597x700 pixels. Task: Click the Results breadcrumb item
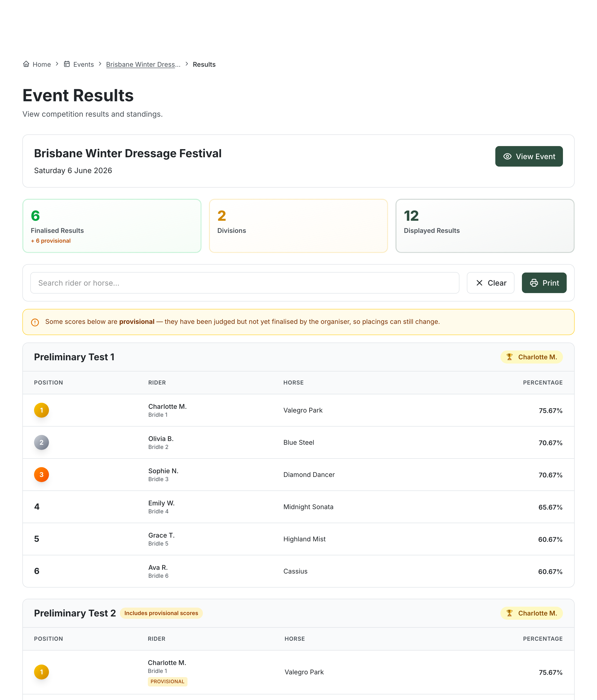click(x=204, y=64)
